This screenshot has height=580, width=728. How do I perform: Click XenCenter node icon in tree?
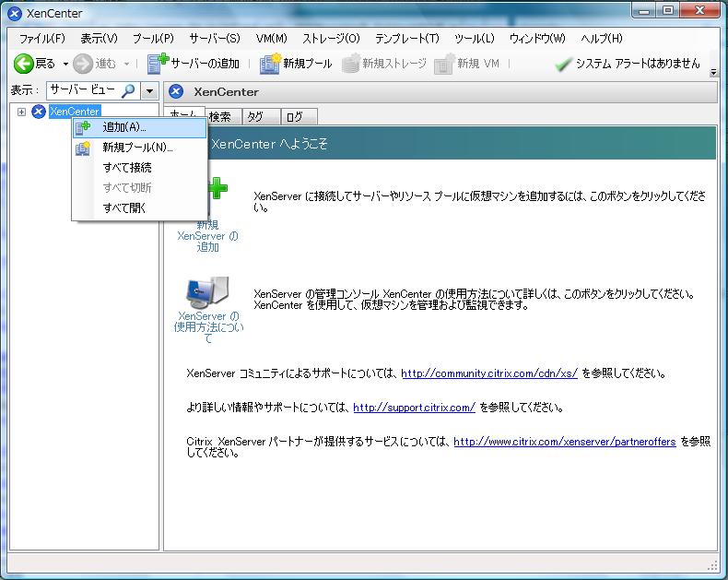point(39,112)
